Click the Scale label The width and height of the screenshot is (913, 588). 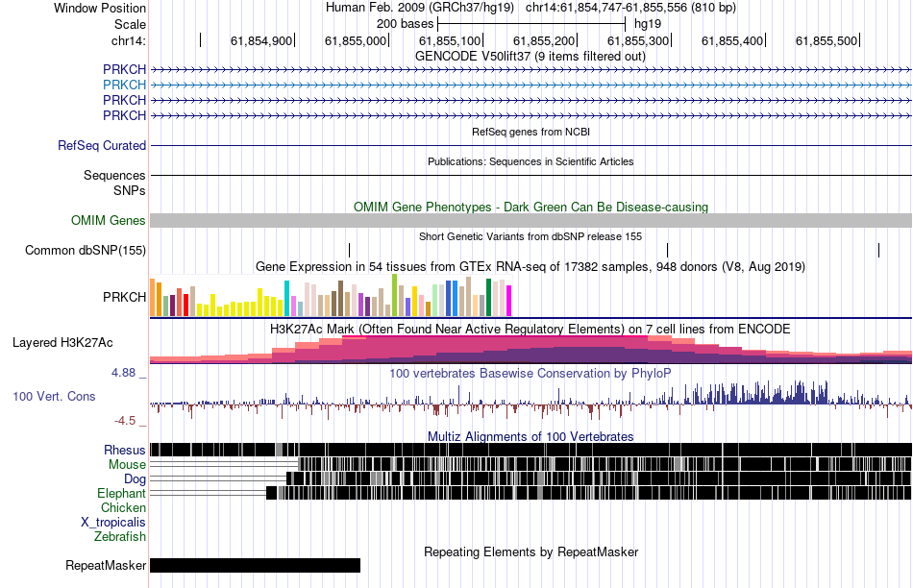point(130,24)
